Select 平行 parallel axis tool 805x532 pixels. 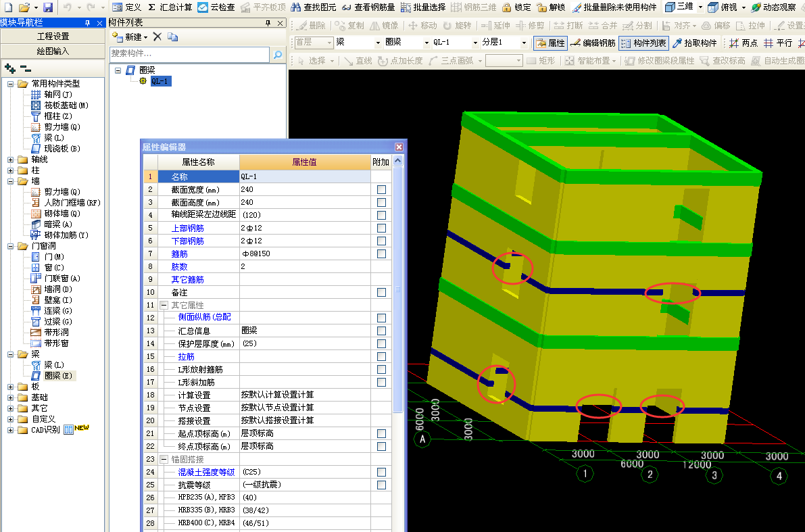point(778,43)
